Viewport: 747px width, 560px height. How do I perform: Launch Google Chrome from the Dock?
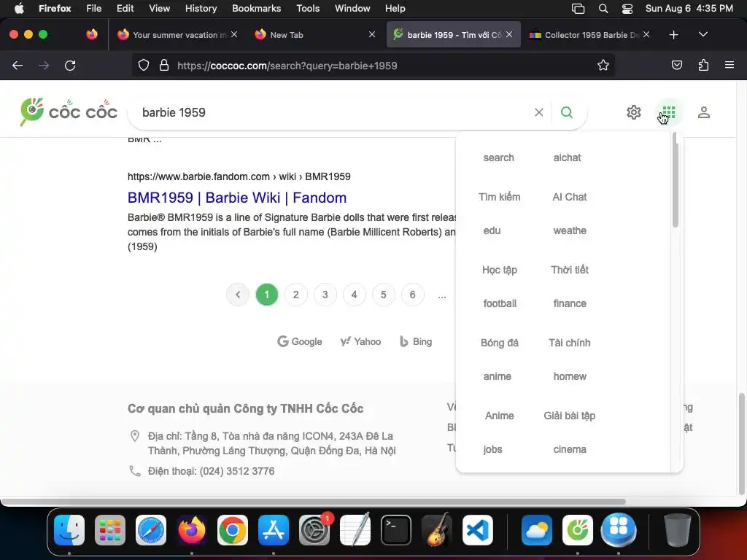tap(233, 530)
